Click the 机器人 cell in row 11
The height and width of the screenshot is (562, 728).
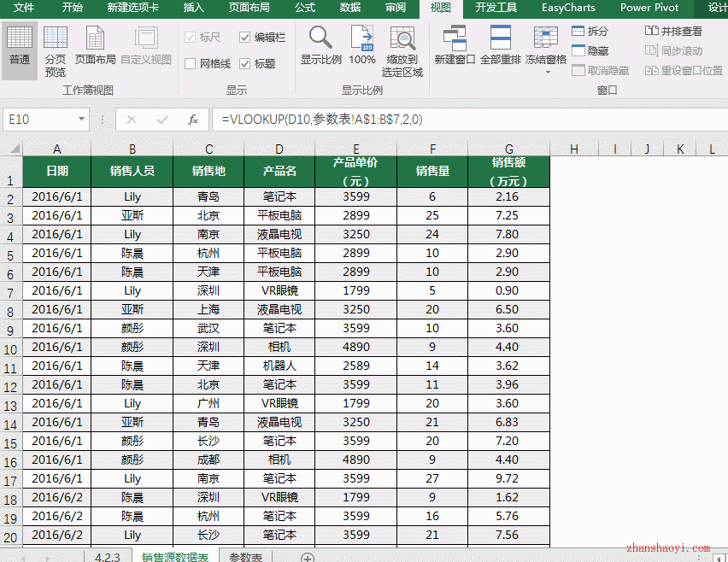[279, 366]
